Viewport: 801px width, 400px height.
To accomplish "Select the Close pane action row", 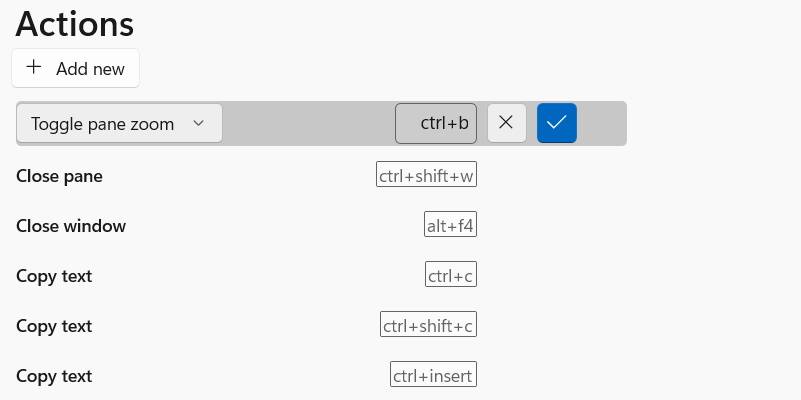I will click(x=59, y=176).
